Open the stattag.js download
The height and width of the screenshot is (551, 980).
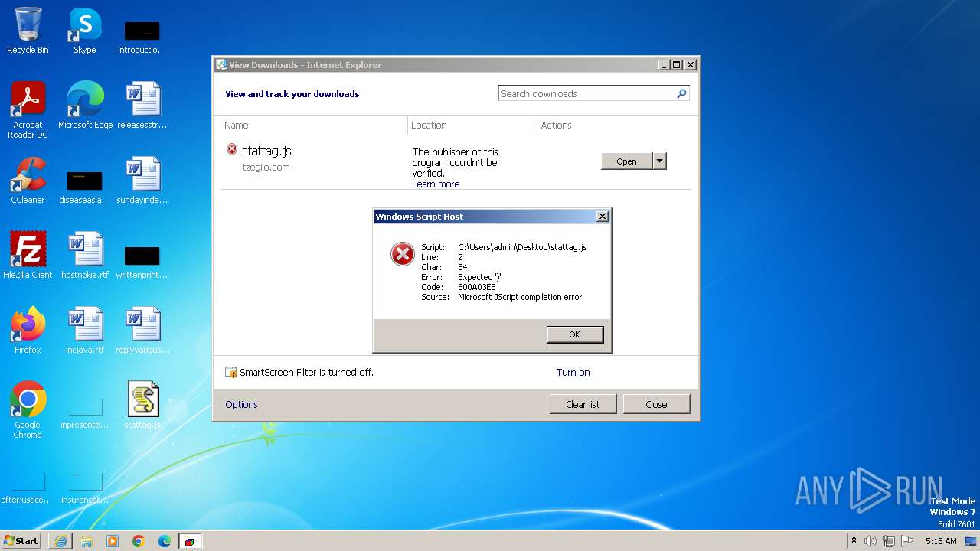(626, 161)
